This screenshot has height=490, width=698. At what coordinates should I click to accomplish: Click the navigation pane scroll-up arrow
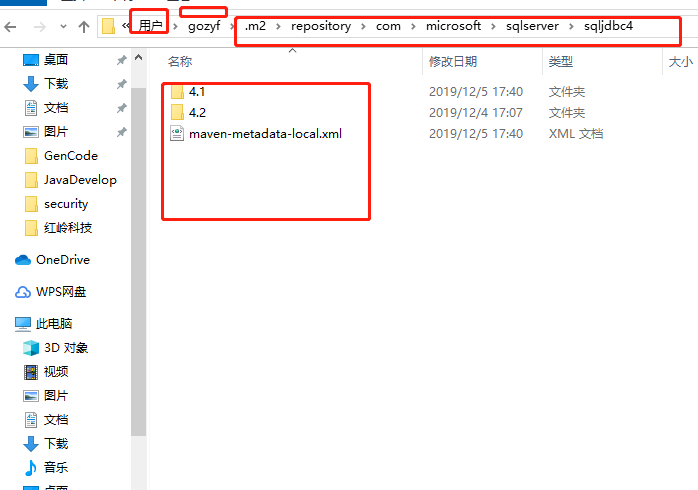[x=138, y=58]
